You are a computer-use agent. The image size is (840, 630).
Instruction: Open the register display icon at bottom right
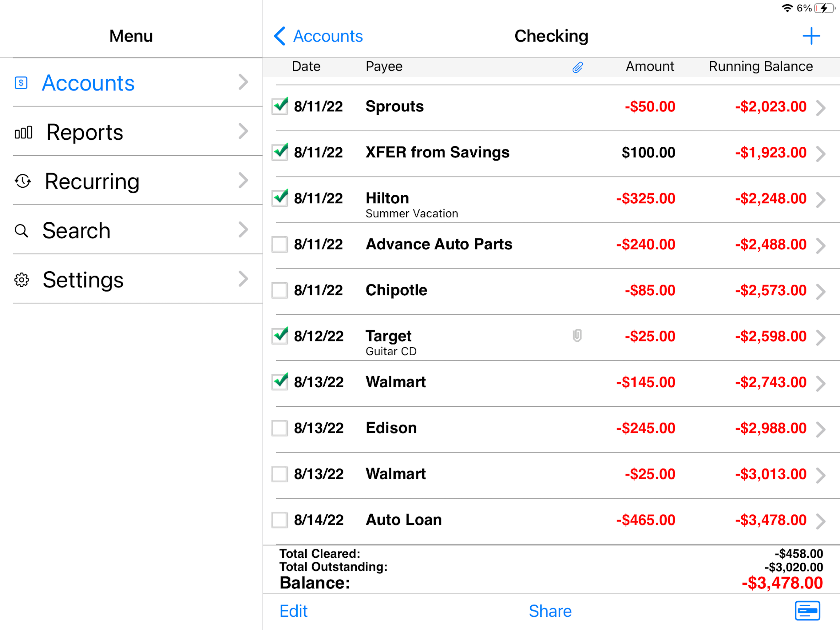(807, 611)
